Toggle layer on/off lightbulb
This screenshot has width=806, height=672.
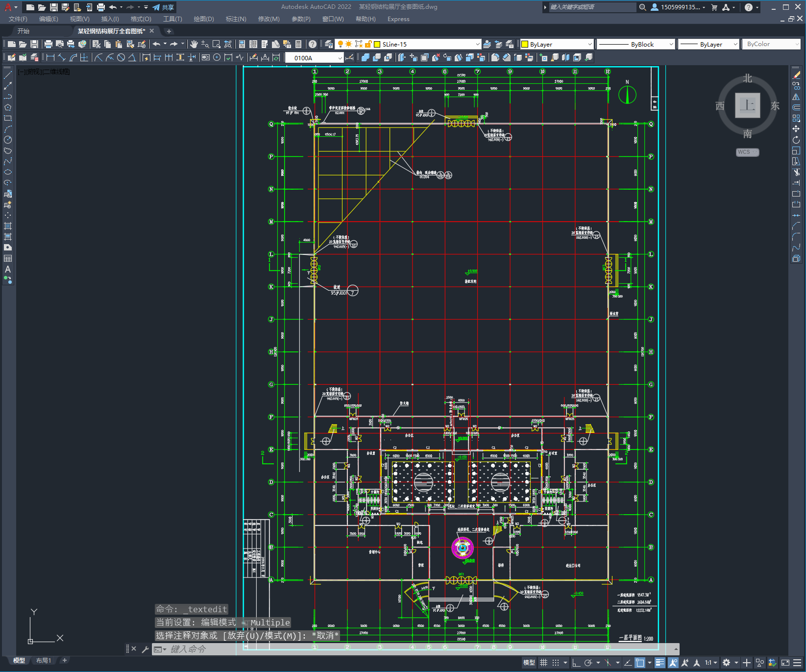[x=341, y=44]
